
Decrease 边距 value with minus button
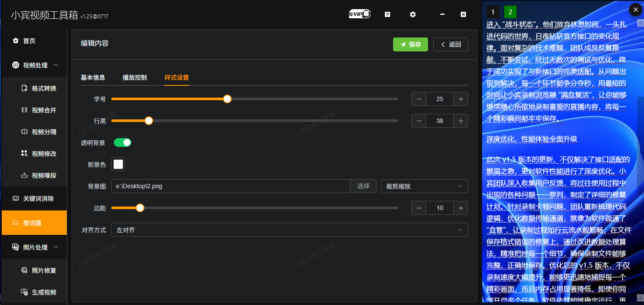pos(419,208)
